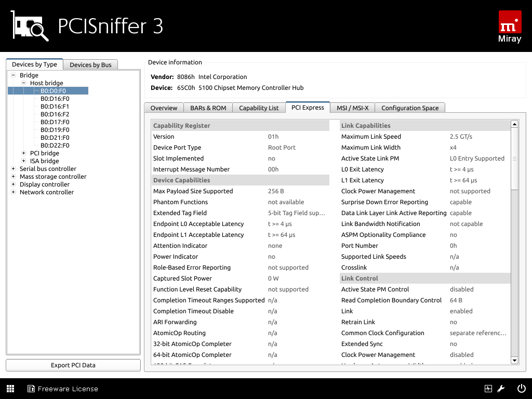Click the Miray logo
Screen dimensions: 532x399
(509, 26)
